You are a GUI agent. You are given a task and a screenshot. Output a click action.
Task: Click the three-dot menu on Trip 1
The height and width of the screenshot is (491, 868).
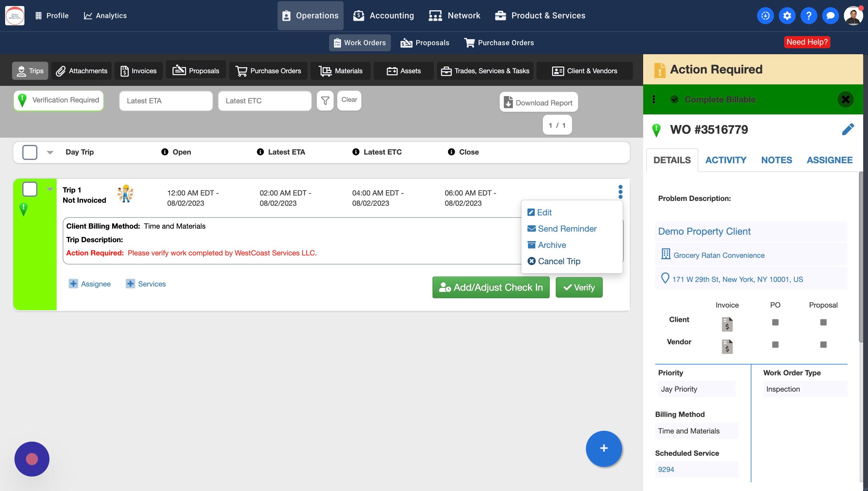(620, 192)
